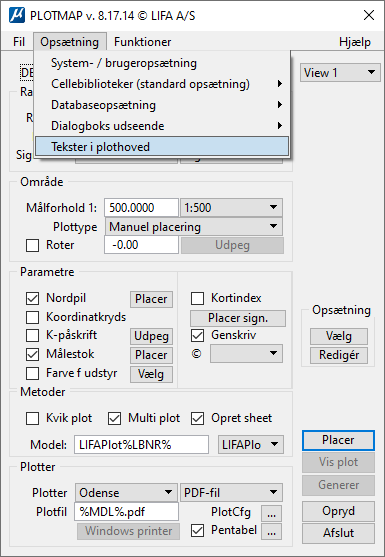
Task: Select System- / brugeropsætning menu entry
Action: pyautogui.click(x=162, y=63)
